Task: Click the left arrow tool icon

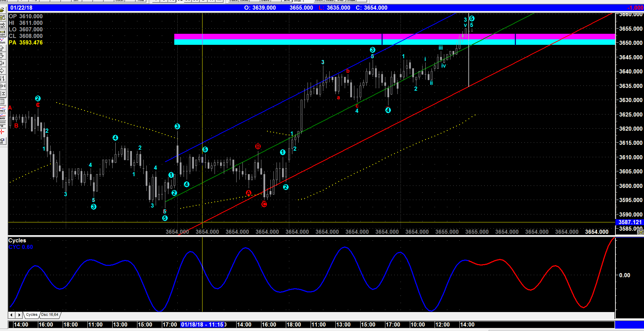Action: [3, 63]
